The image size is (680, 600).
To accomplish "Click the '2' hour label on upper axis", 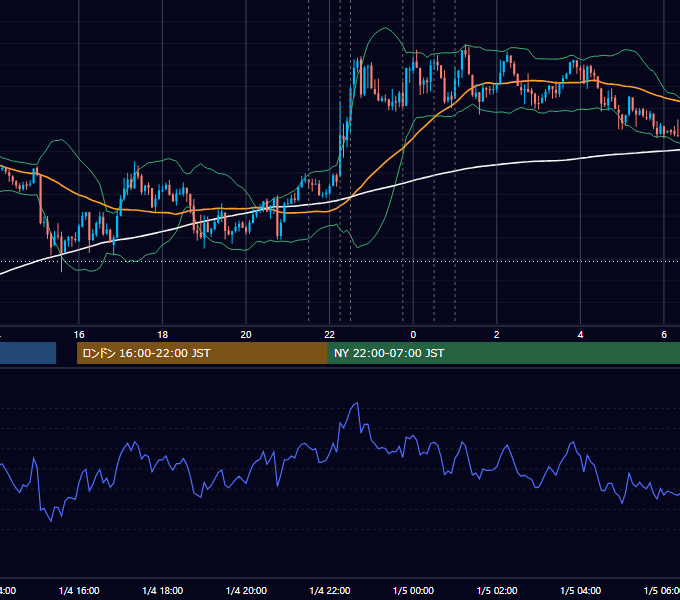I will pos(497,335).
